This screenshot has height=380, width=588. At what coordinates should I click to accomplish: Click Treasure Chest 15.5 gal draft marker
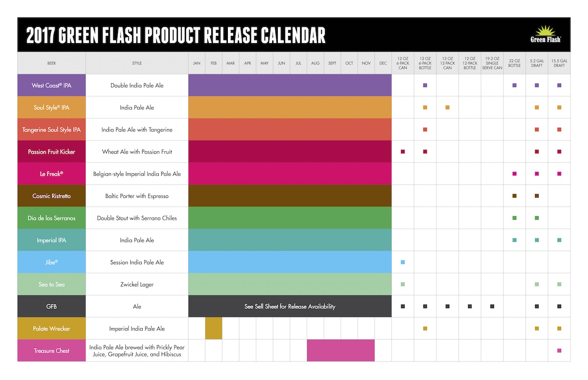[x=559, y=351]
